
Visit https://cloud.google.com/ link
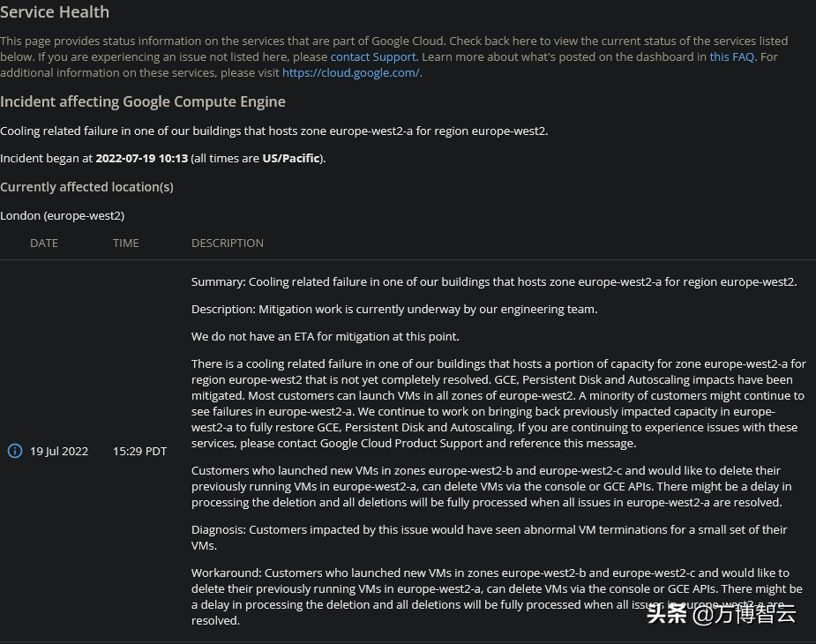point(350,72)
